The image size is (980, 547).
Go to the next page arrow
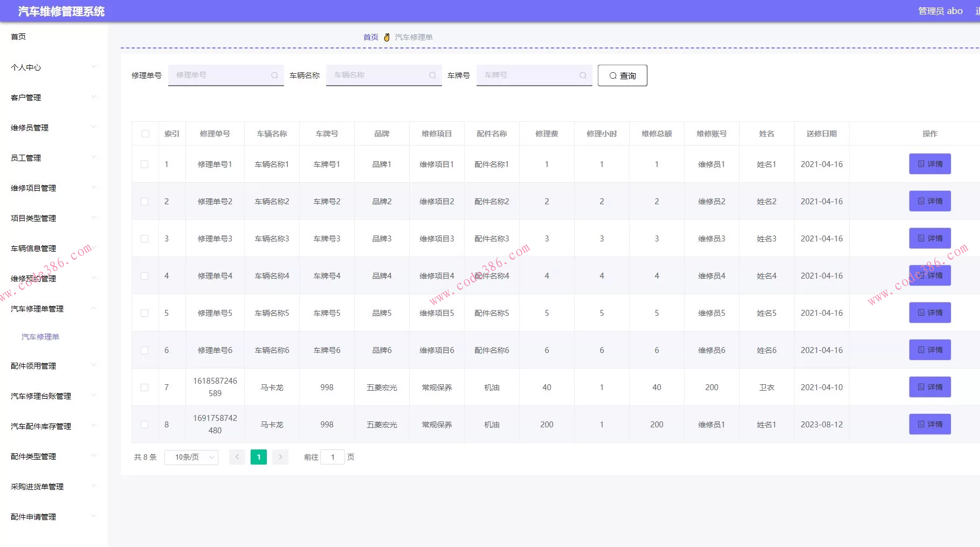point(280,457)
